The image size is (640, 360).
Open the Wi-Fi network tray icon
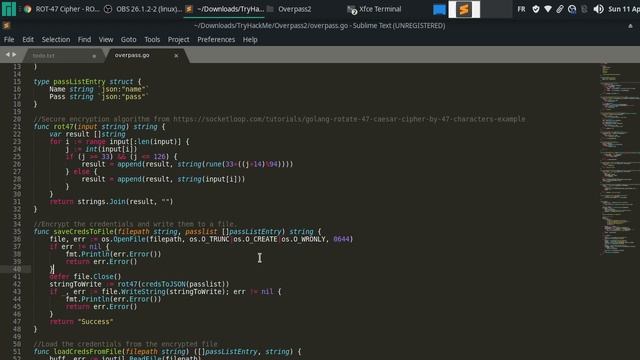(x=548, y=9)
